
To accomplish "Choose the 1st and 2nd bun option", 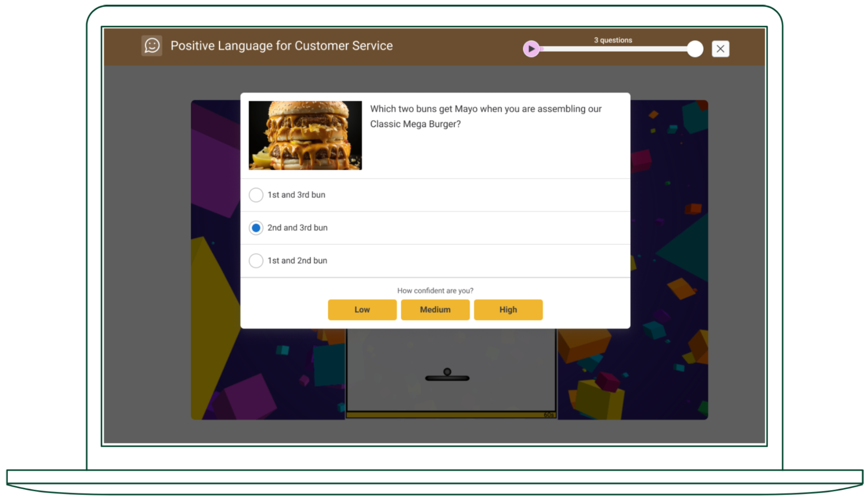I will click(256, 261).
